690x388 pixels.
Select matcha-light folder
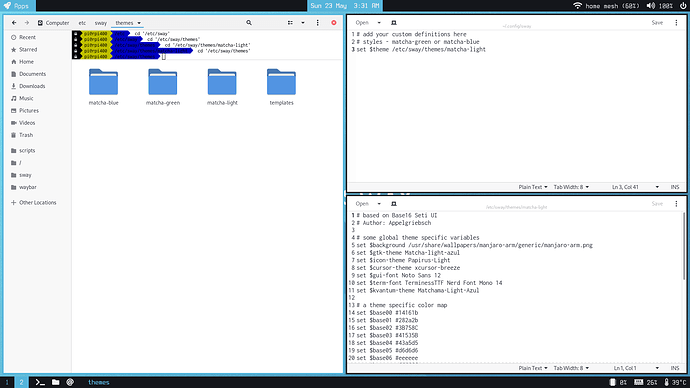[x=222, y=87]
